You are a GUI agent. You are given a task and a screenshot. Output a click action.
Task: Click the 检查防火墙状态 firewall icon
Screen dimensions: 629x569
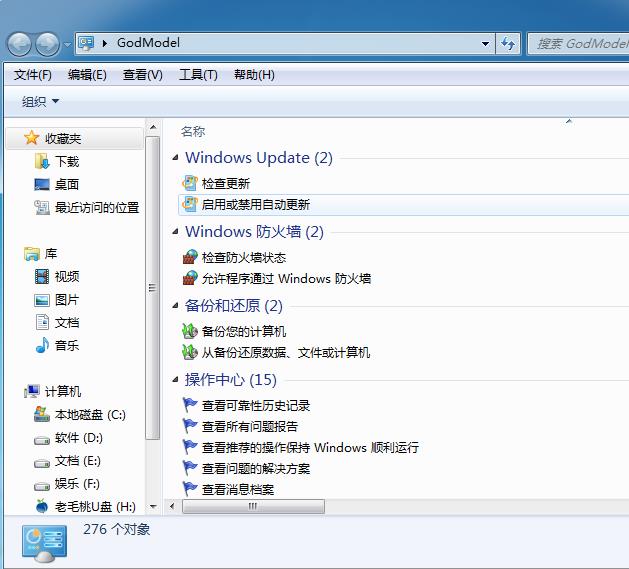tap(190, 257)
